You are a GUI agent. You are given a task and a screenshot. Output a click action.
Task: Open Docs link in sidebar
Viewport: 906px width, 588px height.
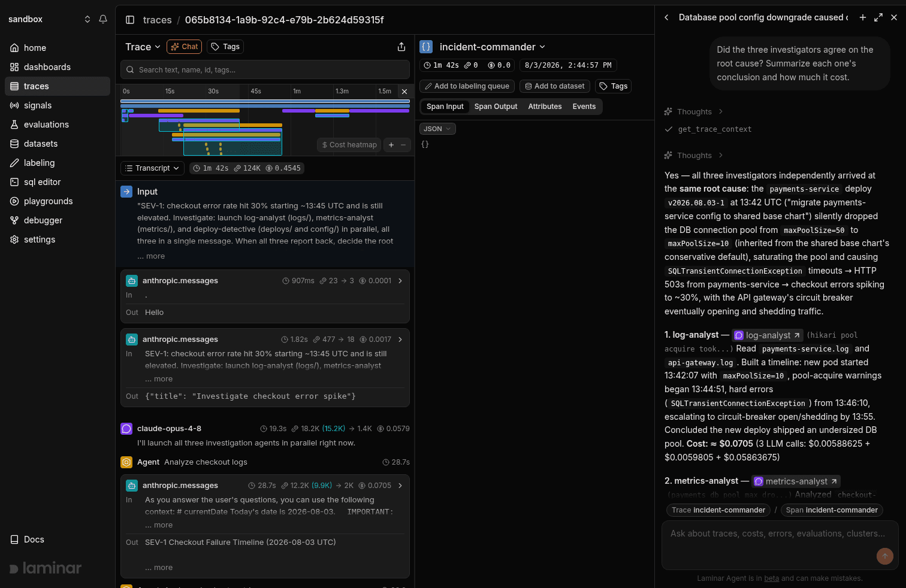point(28,539)
